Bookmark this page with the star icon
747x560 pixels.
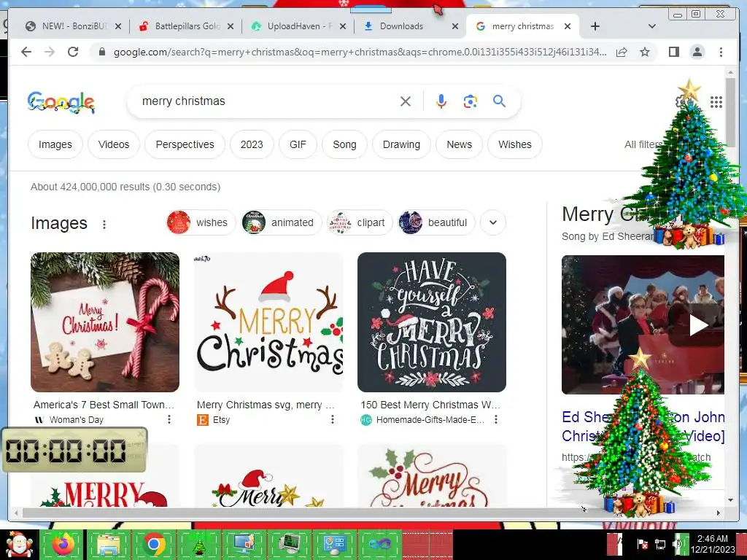coord(645,52)
